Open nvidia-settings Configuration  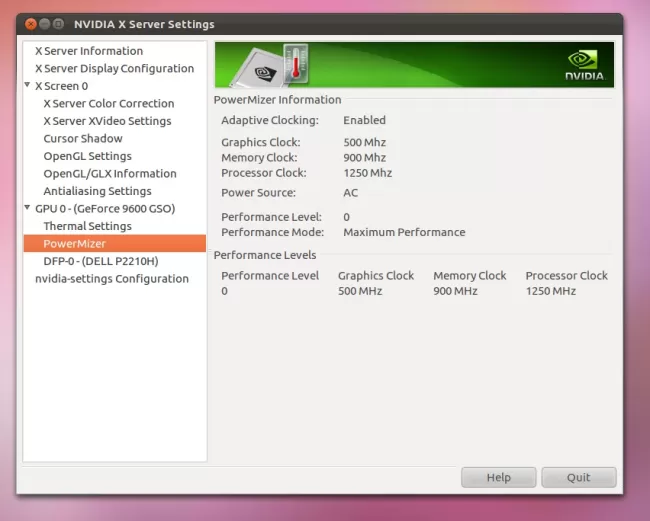click(x=111, y=279)
